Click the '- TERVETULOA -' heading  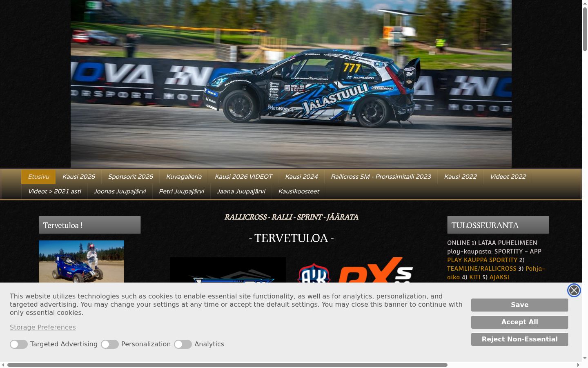pyautogui.click(x=291, y=238)
